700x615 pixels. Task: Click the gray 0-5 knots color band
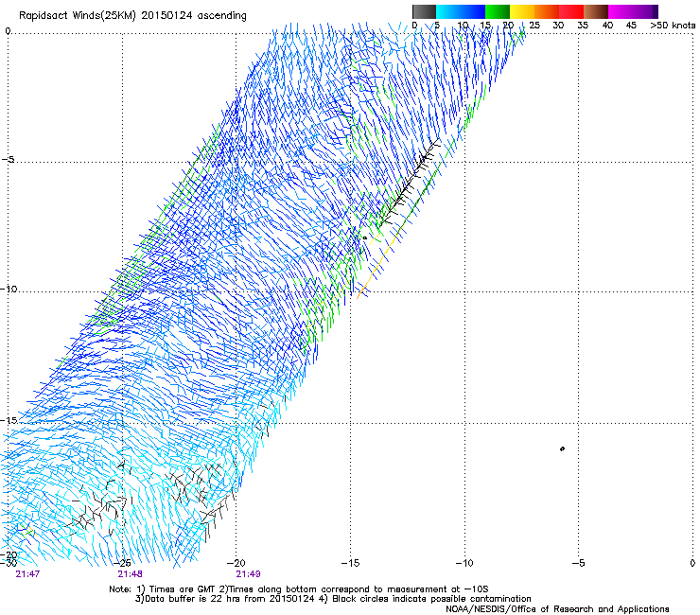[424, 11]
